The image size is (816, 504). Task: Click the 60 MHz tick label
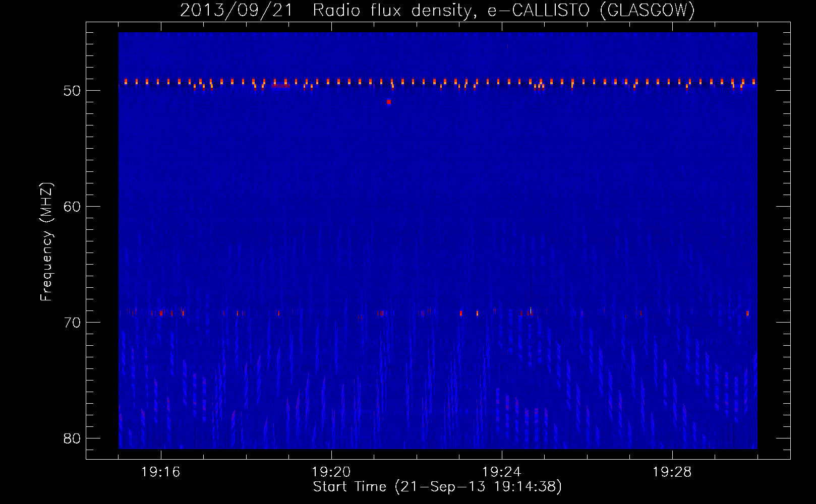tap(72, 207)
